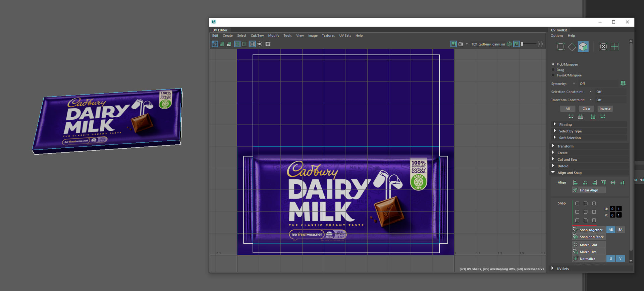Check the center Snap box

[586, 212]
